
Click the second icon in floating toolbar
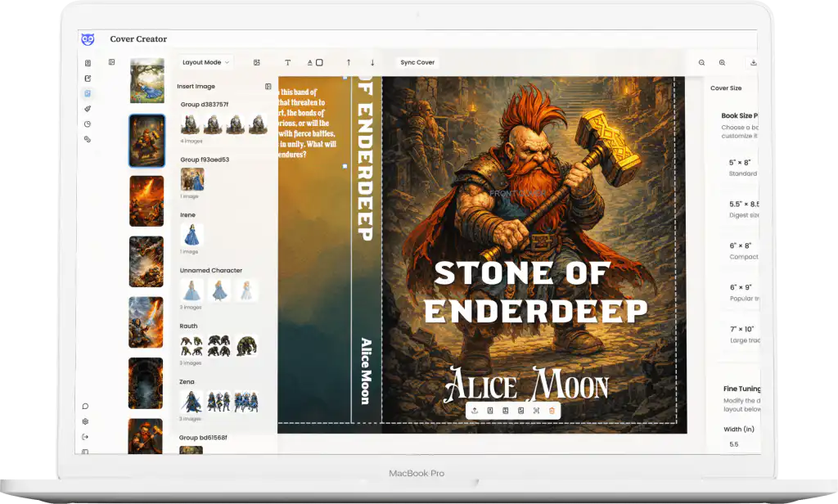[x=490, y=411]
